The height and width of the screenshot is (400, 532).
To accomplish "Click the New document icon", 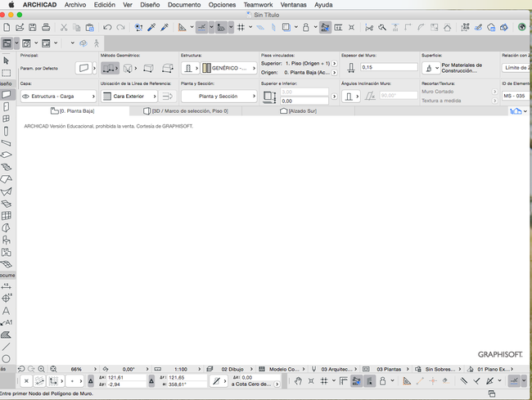I will point(7,27).
